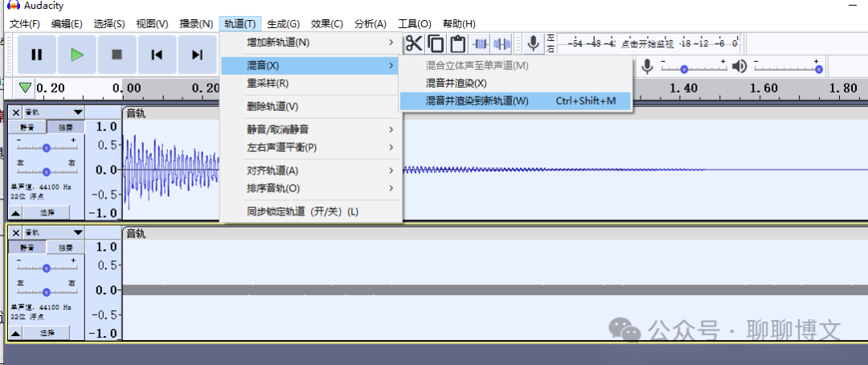This screenshot has width=868, height=365.
Task: Open the 分析(A) menu
Action: (371, 24)
